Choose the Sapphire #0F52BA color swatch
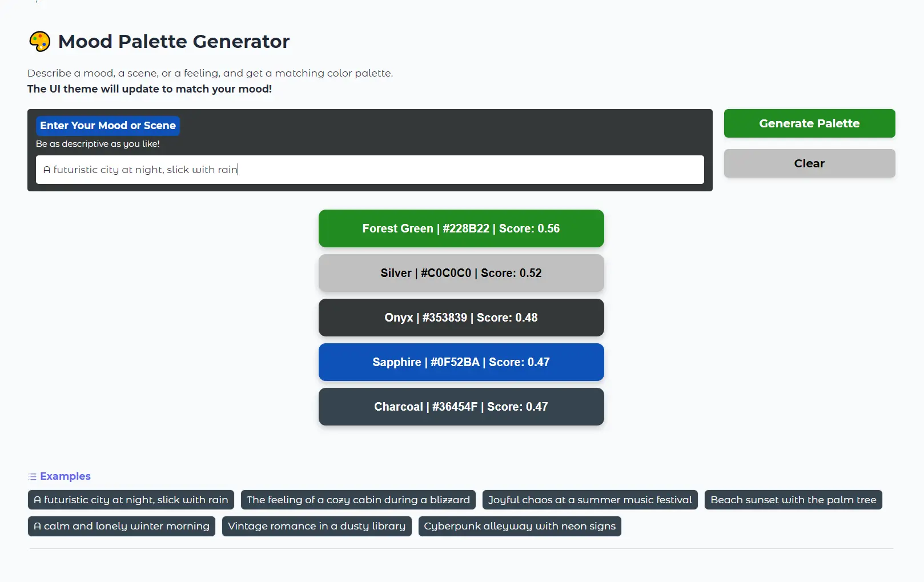This screenshot has height=582, width=924. (x=461, y=362)
